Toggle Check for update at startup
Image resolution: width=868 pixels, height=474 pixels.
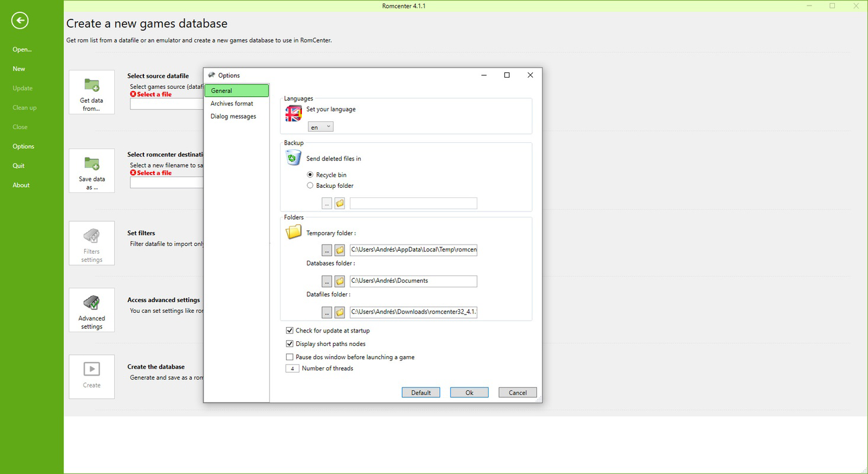(290, 331)
